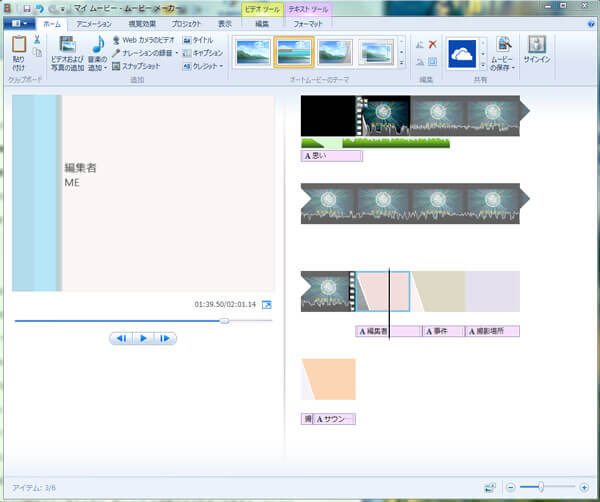This screenshot has height=502, width=600.
Task: Expand the クレジット dropdown arrow
Action: [221, 66]
